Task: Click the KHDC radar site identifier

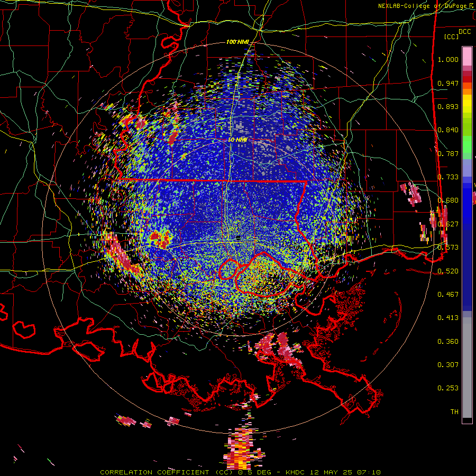Action: (295, 472)
